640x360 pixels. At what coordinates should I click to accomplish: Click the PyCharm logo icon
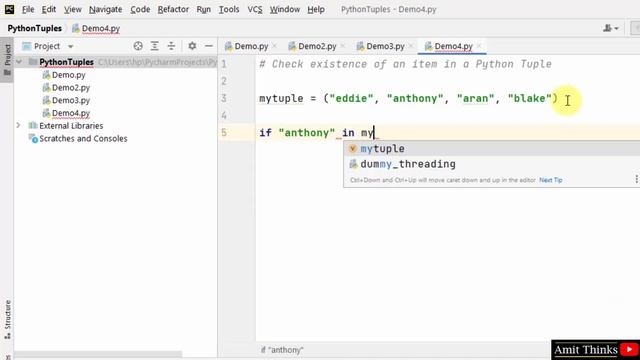point(9,9)
